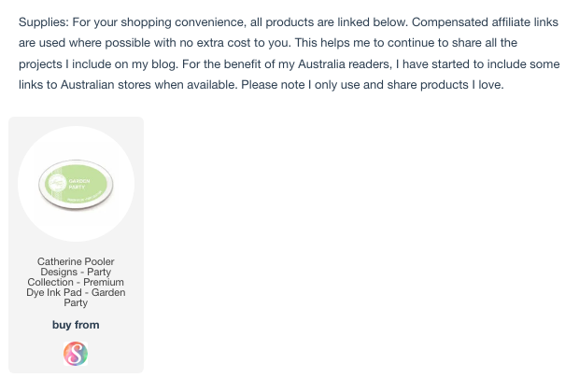579x392 pixels.
Task: Click the final 'Party' word of title
Action: [76, 302]
